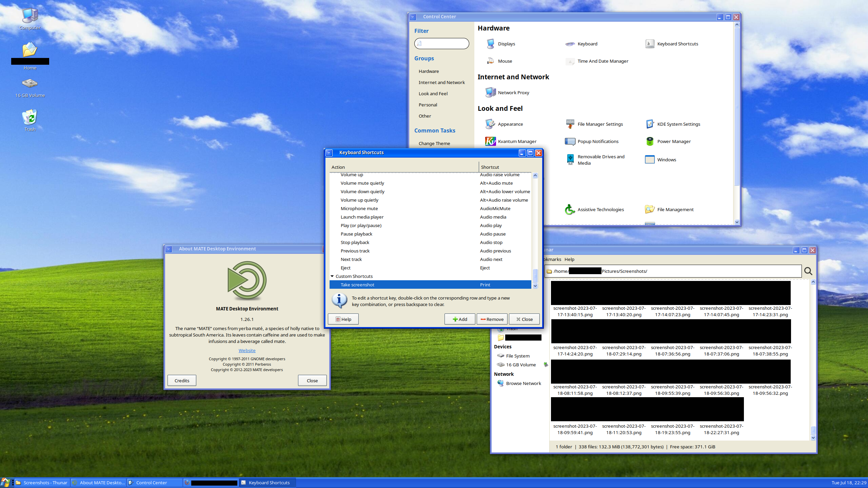Jump to Look and Feel group
This screenshot has height=488, width=868.
[433, 94]
